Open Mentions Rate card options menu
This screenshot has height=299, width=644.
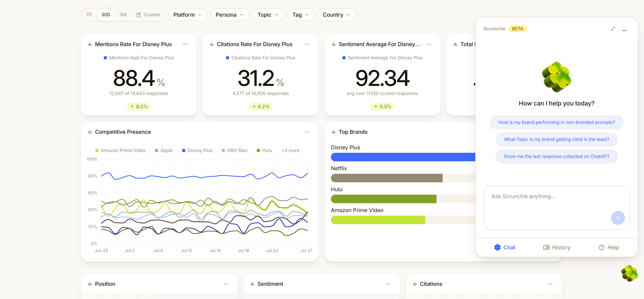(185, 44)
